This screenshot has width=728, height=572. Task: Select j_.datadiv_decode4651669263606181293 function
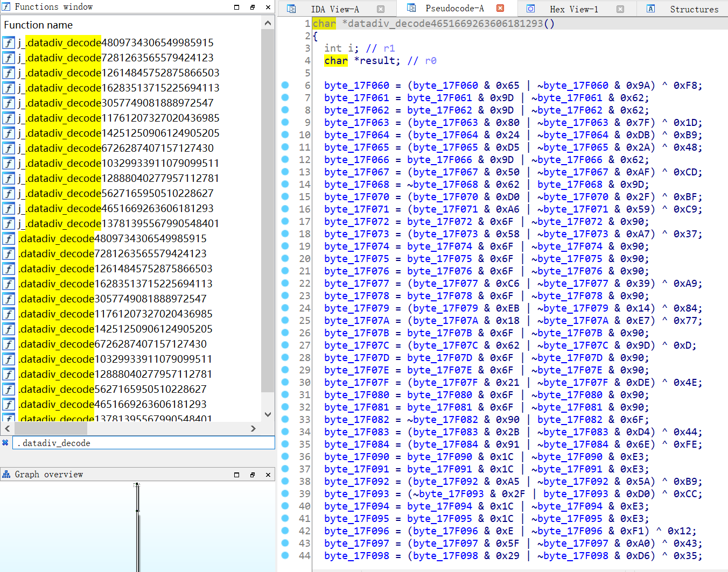pos(116,208)
